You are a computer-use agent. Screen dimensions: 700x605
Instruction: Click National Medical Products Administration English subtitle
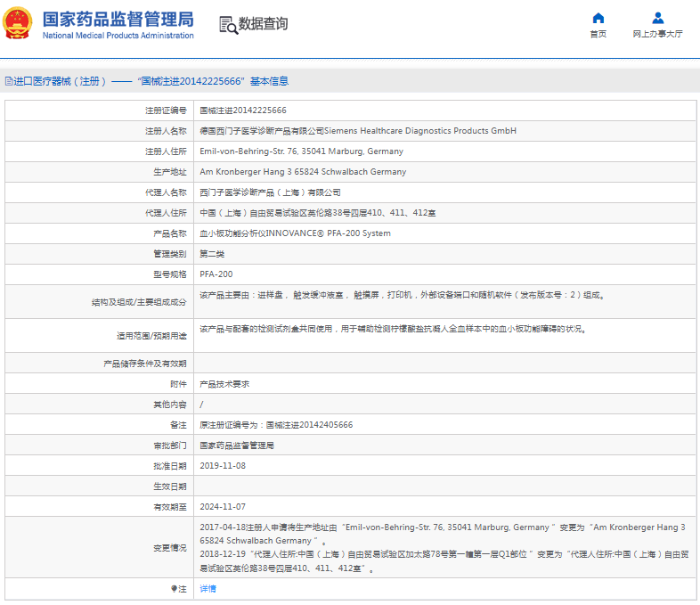tap(118, 36)
